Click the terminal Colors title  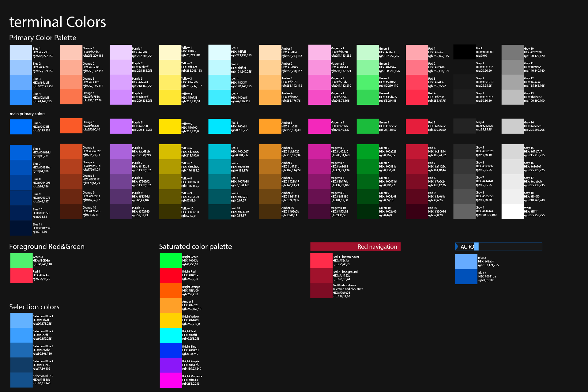(58, 22)
